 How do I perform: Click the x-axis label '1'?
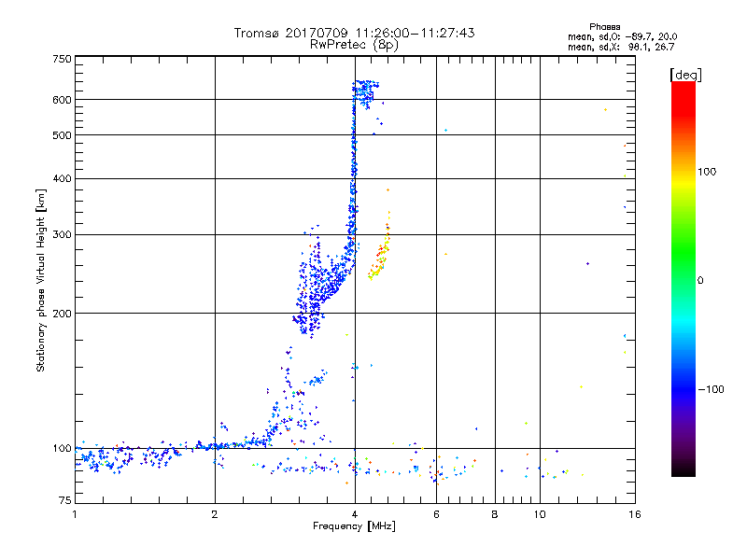point(75,514)
